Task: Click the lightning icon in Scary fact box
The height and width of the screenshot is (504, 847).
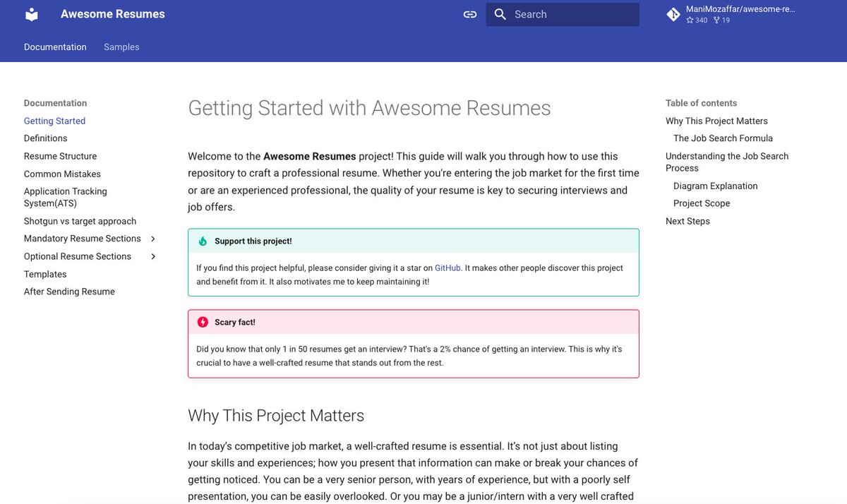Action: tap(203, 322)
